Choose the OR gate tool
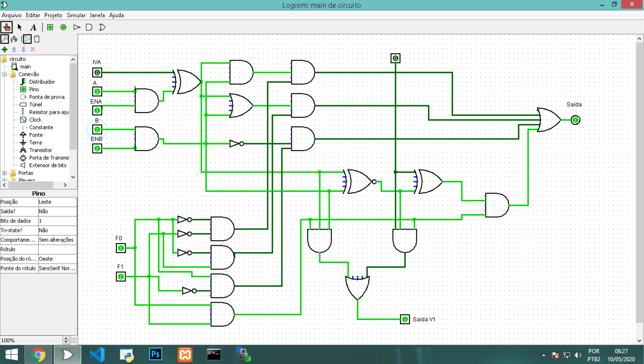 pos(102,27)
